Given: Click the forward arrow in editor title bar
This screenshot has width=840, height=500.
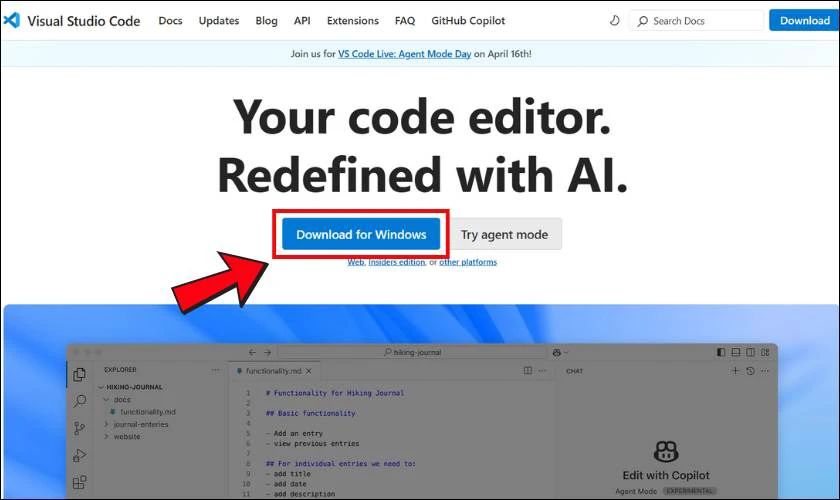Looking at the screenshot, I should 267,353.
